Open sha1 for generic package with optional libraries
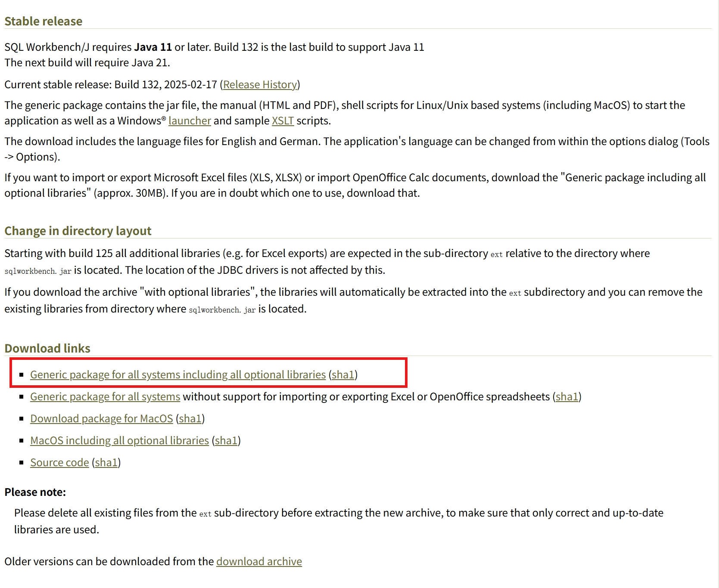 (x=343, y=374)
